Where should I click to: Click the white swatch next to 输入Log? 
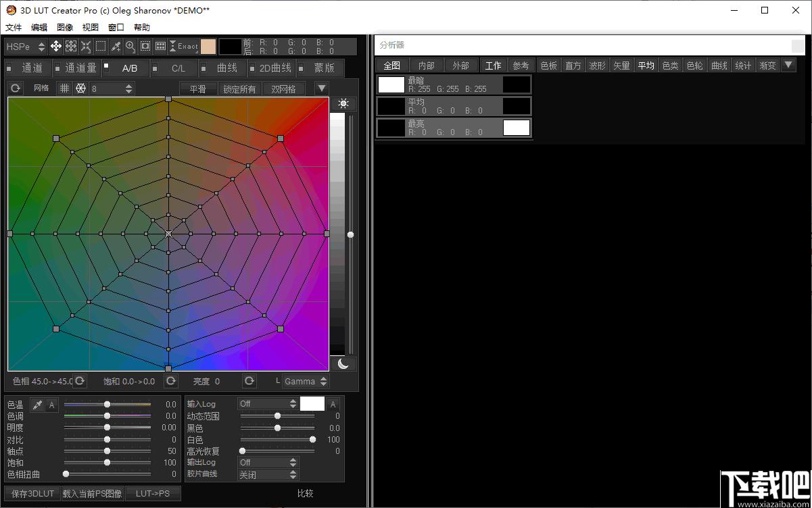tap(312, 404)
